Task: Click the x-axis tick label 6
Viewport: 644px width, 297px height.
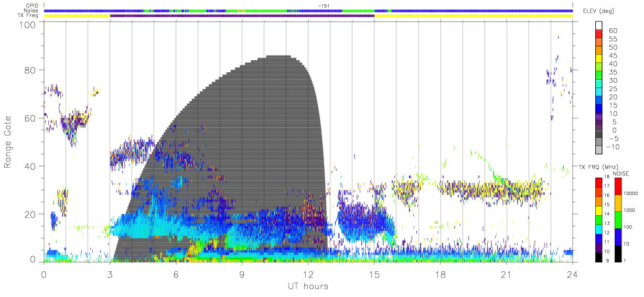Action: point(176,274)
